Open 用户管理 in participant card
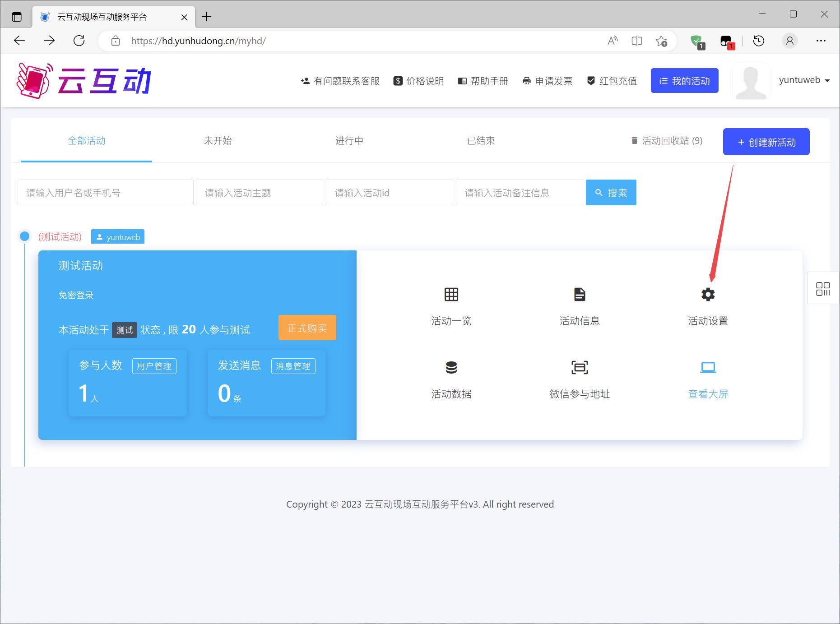 pos(154,366)
